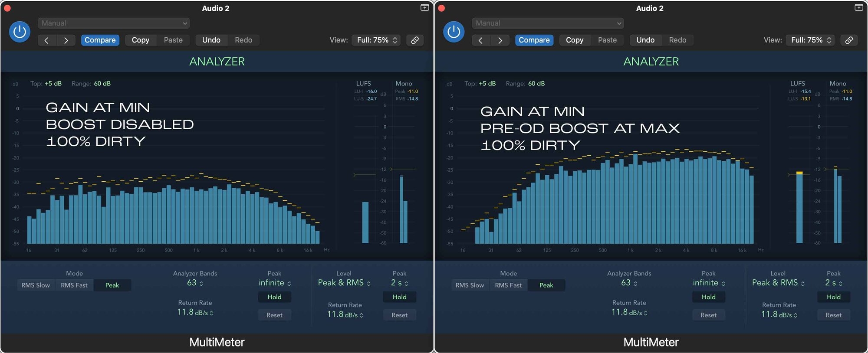868x353 pixels.
Task: Open Analyzer Bands 63 menu in right window
Action: coord(629,283)
